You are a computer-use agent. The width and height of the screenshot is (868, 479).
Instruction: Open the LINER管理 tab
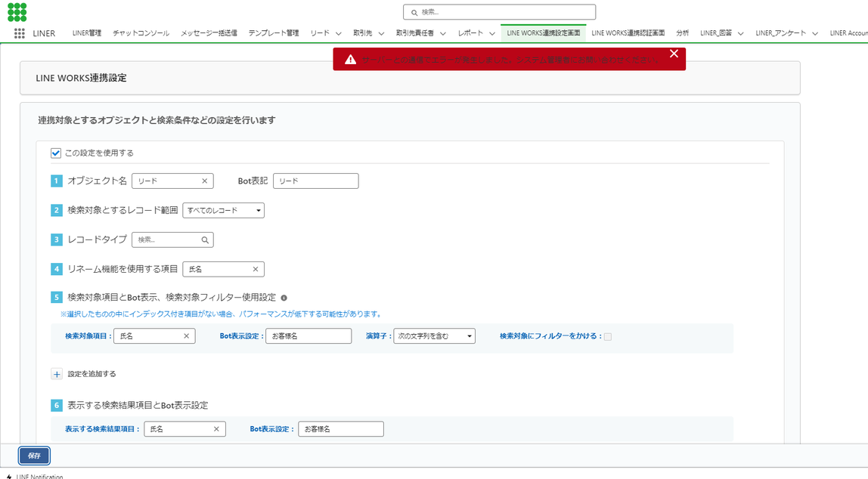[87, 33]
